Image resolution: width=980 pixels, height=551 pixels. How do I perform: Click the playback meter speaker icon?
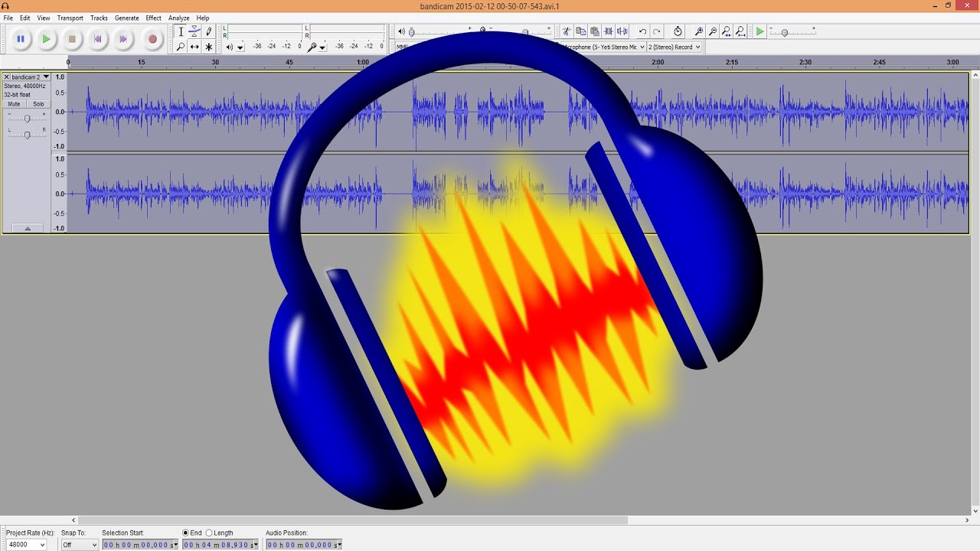229,47
